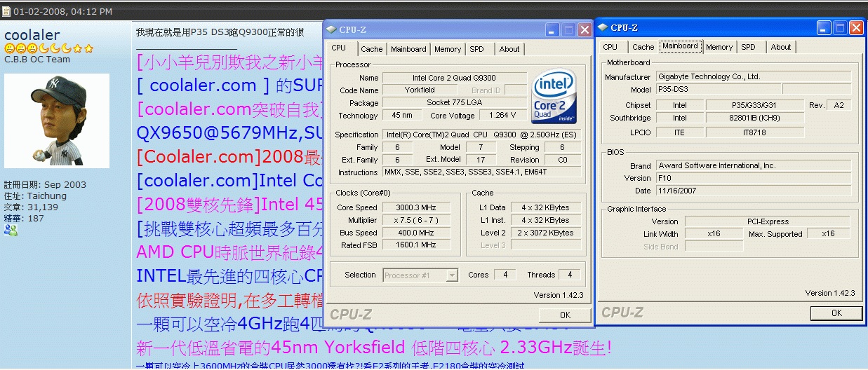Image resolution: width=868 pixels, height=370 pixels.
Task: Switch to CPU tab in right CPU-Z window
Action: click(x=610, y=47)
